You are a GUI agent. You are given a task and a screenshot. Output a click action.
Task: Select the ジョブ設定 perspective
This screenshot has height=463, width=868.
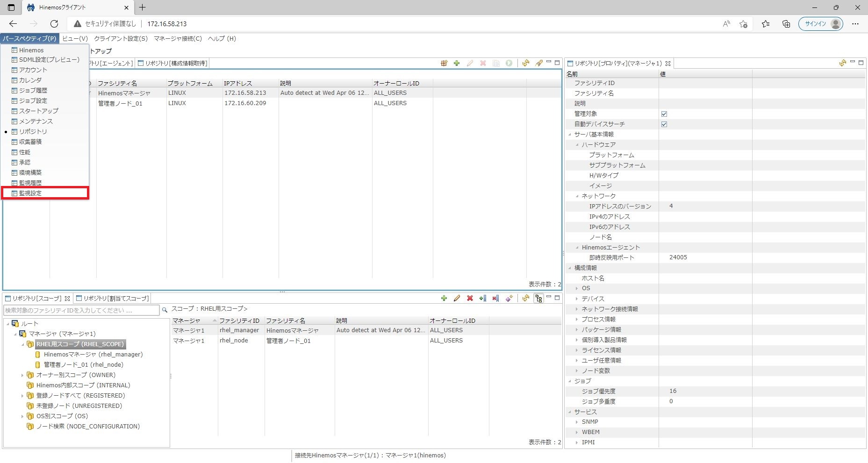pyautogui.click(x=45, y=100)
